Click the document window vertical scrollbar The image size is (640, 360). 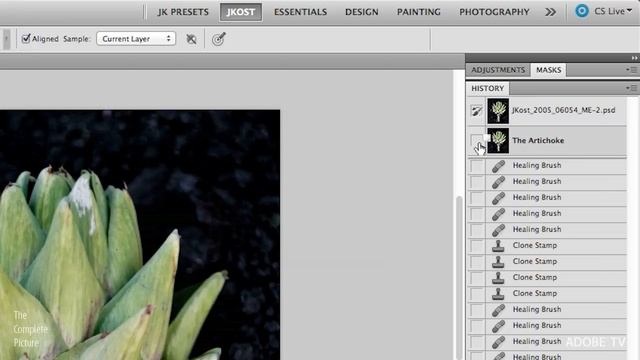[x=459, y=278]
